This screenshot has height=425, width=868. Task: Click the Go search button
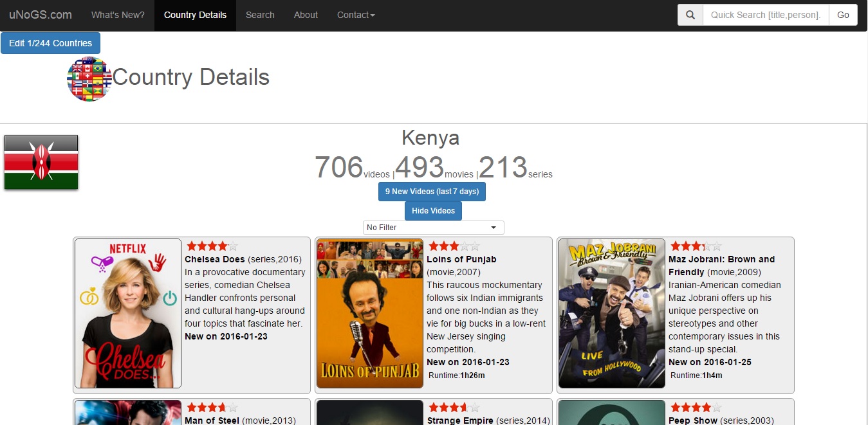pos(843,15)
